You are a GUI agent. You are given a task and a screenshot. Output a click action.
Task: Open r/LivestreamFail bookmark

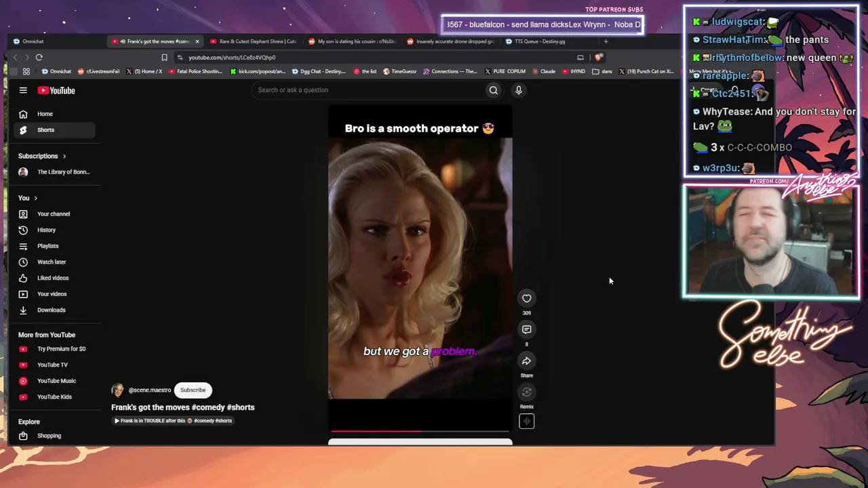tap(99, 71)
